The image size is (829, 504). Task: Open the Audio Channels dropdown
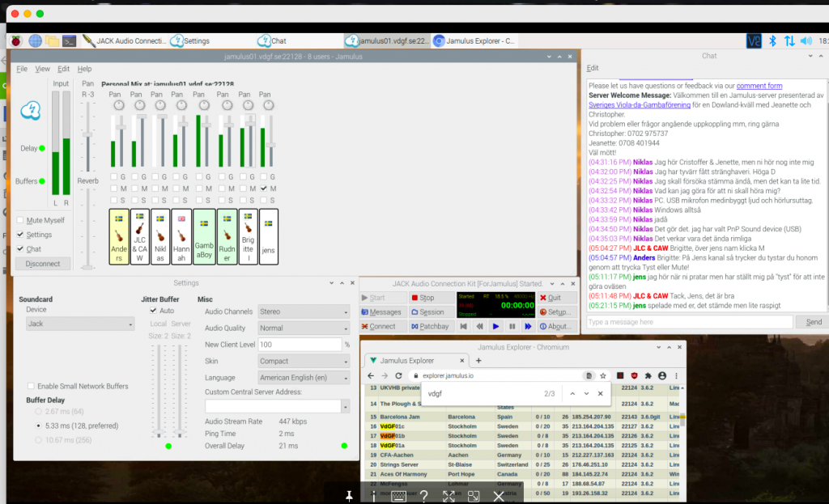click(304, 311)
